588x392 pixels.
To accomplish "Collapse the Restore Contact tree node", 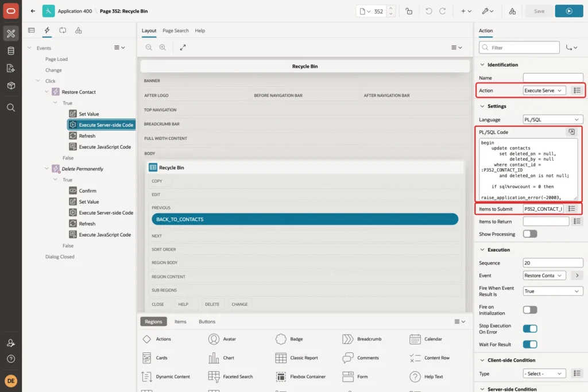I will click(47, 92).
